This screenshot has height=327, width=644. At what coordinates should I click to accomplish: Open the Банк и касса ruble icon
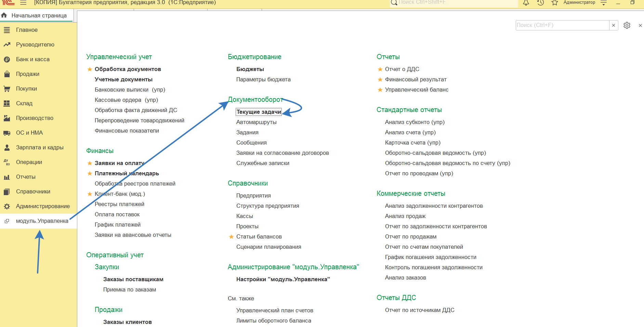[7, 59]
